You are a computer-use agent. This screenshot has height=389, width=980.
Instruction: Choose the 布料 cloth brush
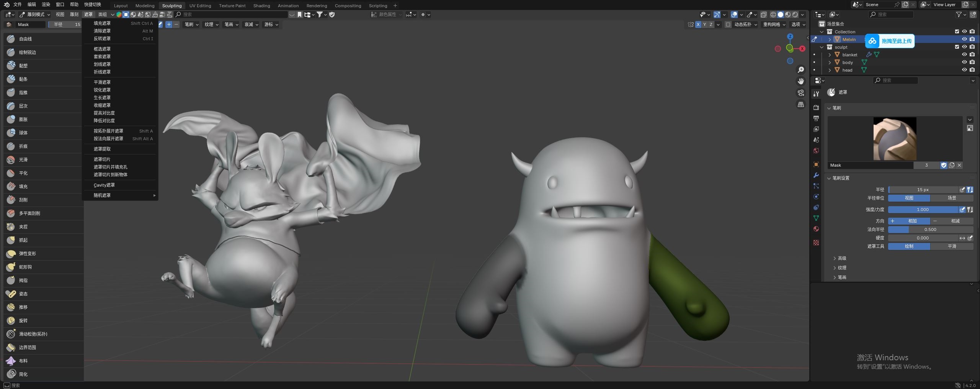[23, 361]
